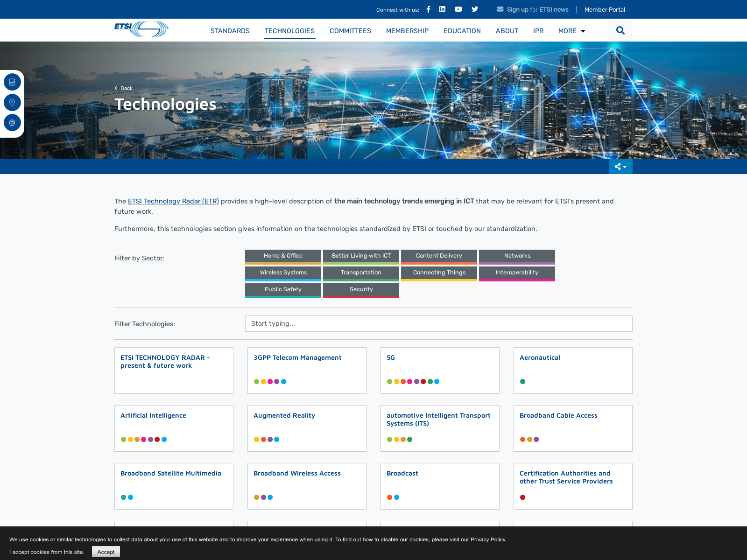The height and width of the screenshot is (560, 747).
Task: Click the red dot on Certification Authorities card
Action: click(x=522, y=497)
